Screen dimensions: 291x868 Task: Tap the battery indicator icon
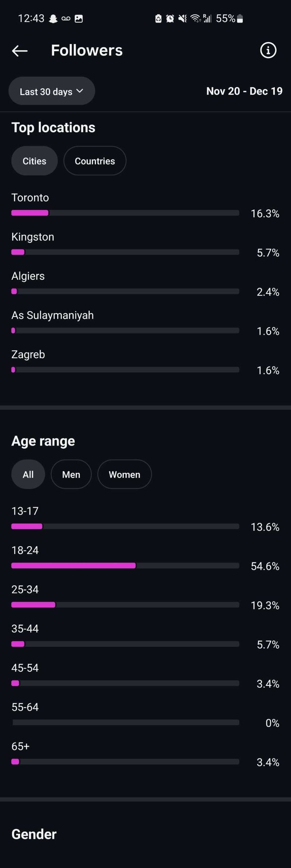pos(240,19)
